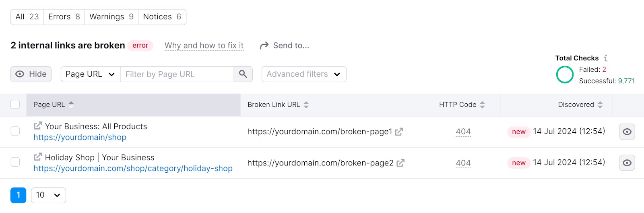Check the select-all header checkbox

coord(15,104)
